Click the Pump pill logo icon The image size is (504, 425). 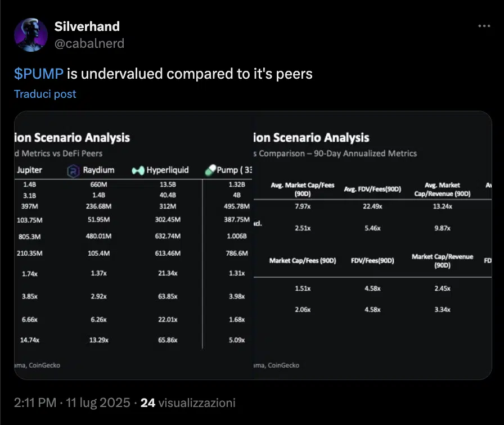[210, 170]
